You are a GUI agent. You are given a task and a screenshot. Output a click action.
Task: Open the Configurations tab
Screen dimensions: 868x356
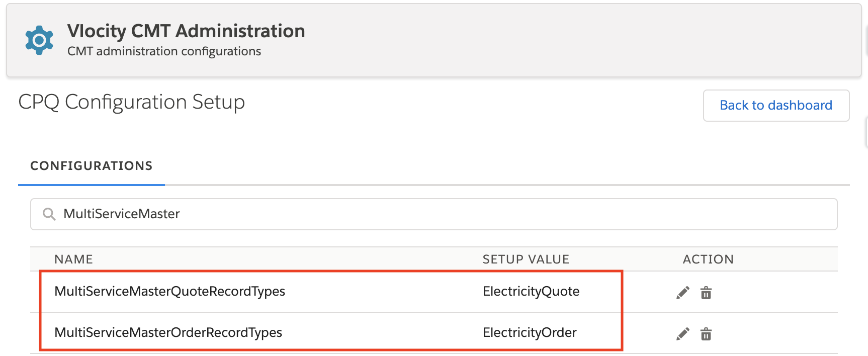[92, 166]
